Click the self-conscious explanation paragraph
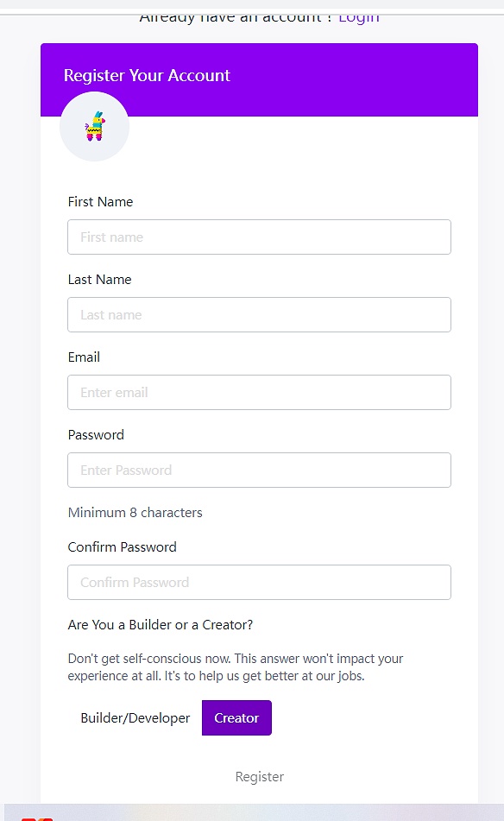Screen dimensions: 504x821 (x=236, y=667)
